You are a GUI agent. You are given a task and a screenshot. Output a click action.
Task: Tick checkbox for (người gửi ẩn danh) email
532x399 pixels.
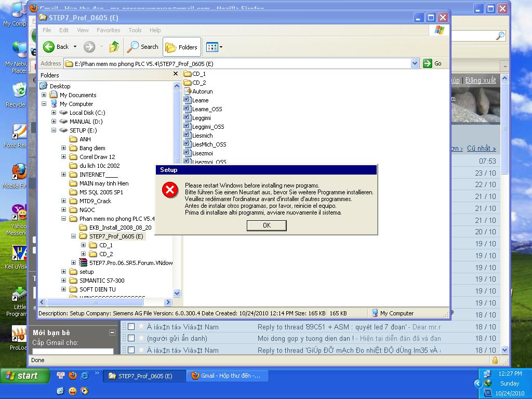pyautogui.click(x=131, y=338)
